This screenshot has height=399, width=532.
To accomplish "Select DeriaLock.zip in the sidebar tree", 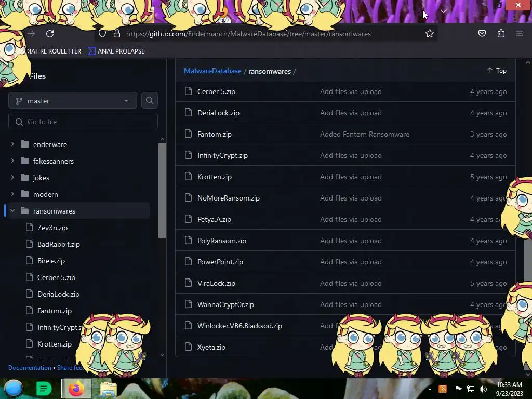I will click(58, 294).
